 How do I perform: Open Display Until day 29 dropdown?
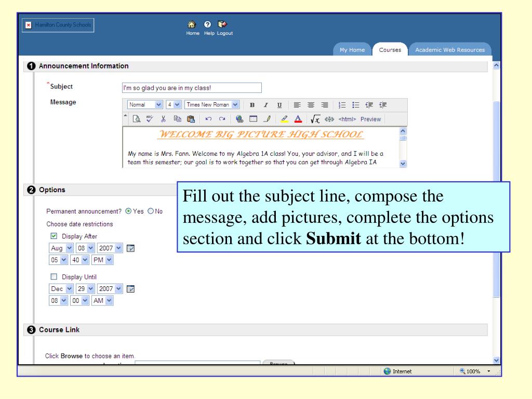[x=85, y=289]
